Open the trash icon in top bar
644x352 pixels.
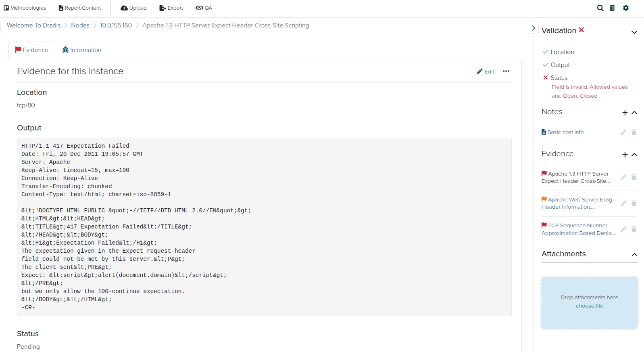point(612,8)
